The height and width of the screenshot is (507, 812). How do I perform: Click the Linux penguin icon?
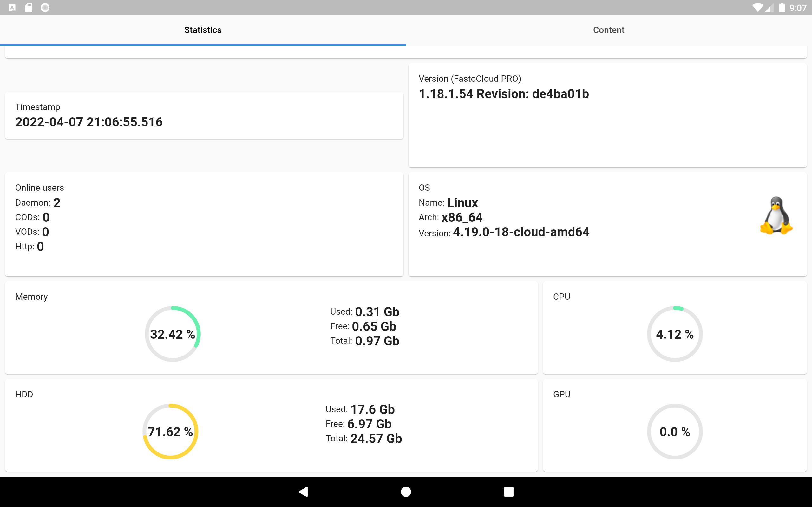[x=776, y=215]
